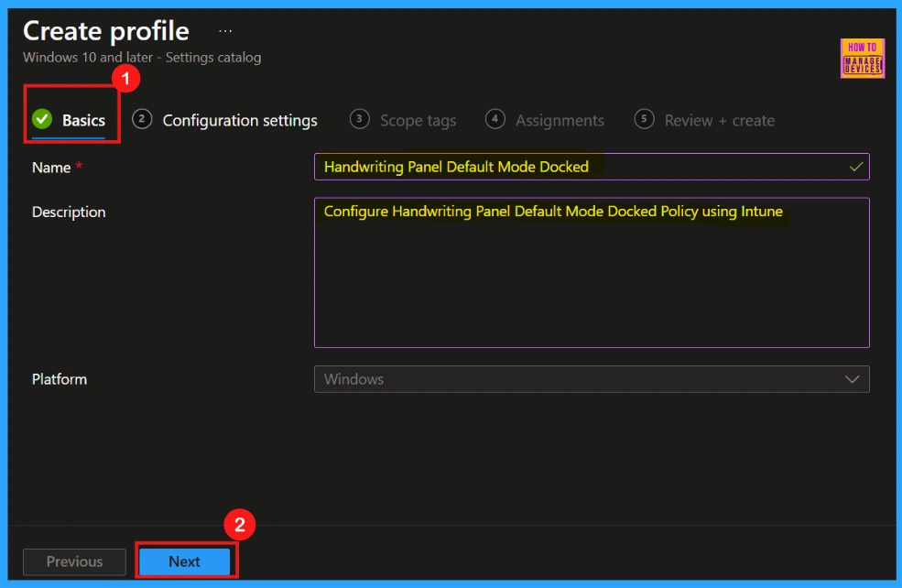
Task: Click the Previous button
Action: (74, 561)
